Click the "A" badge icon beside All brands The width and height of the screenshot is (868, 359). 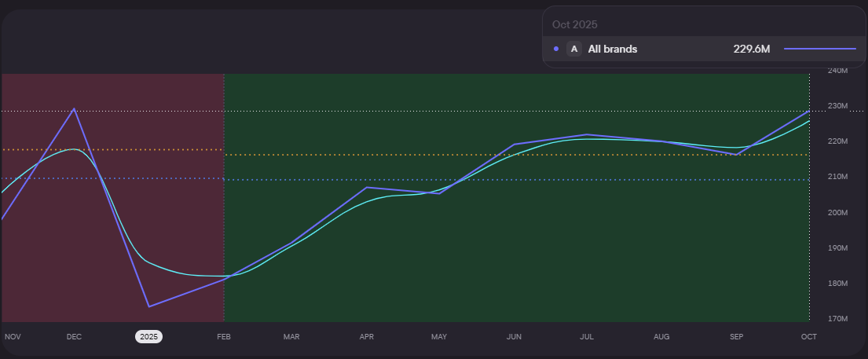[573, 49]
